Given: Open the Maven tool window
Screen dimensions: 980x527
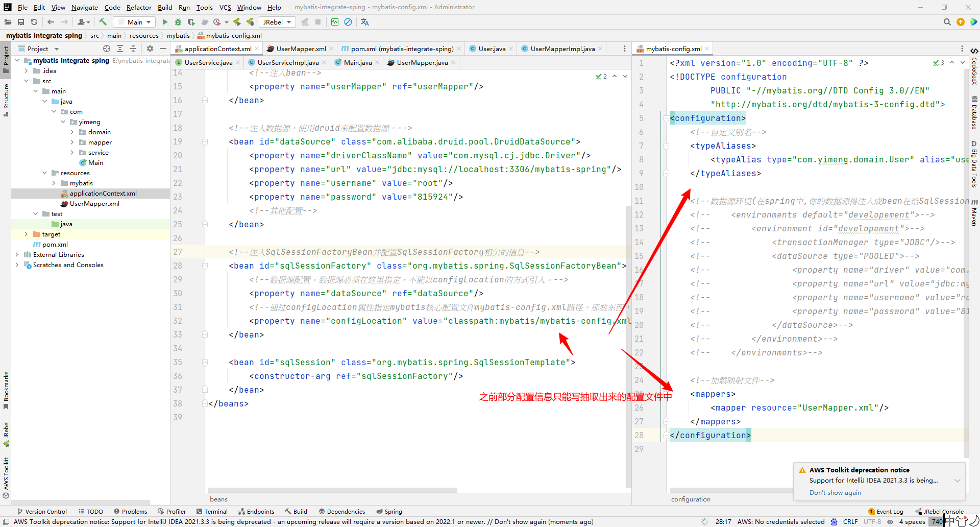Looking at the screenshot, I should point(974,212).
